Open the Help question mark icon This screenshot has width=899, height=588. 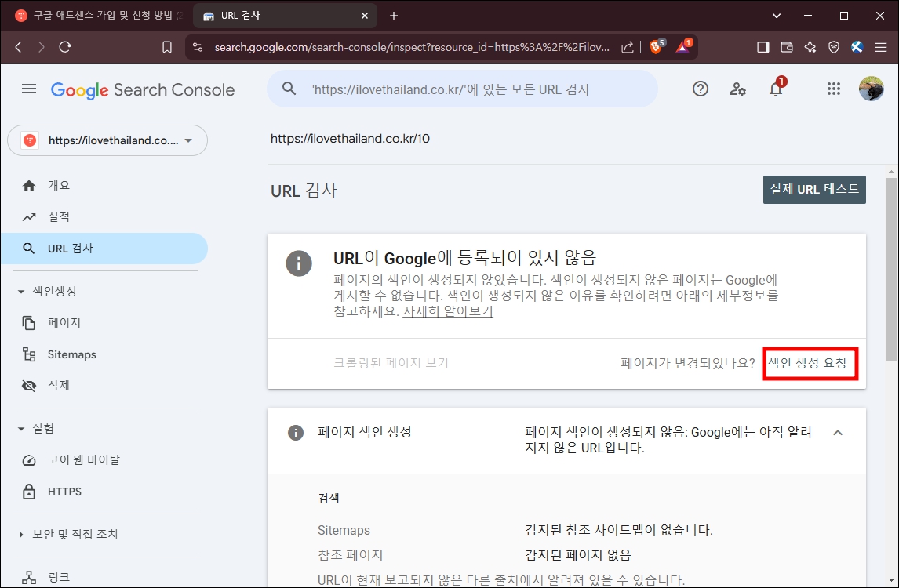700,89
